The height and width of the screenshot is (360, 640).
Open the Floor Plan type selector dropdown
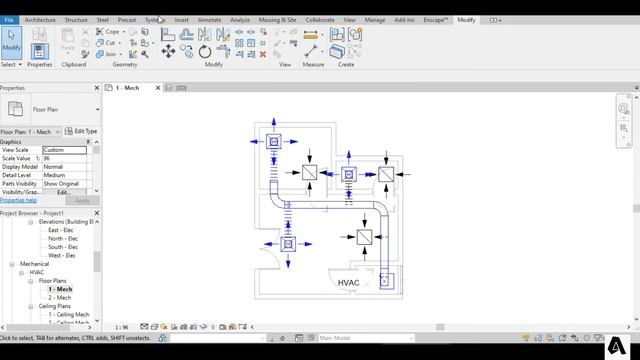(x=98, y=109)
